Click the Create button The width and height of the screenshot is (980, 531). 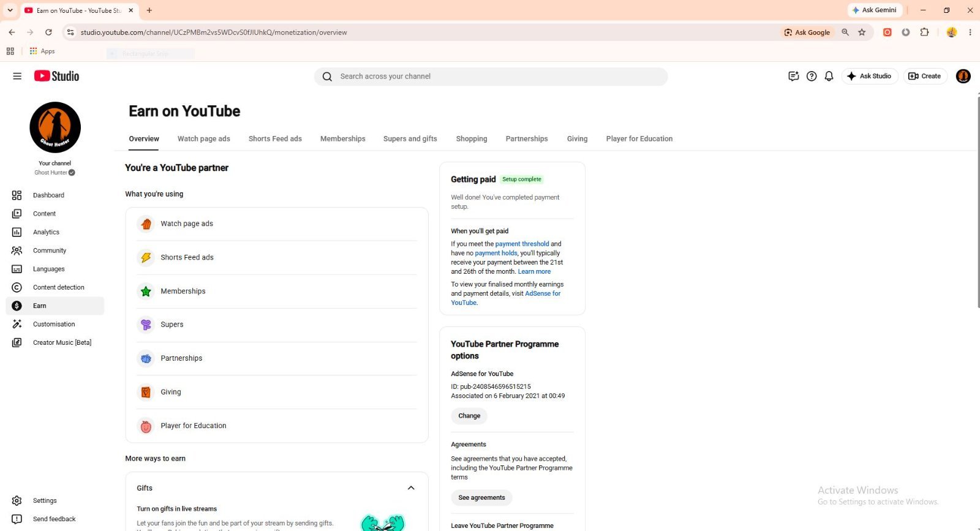point(925,76)
